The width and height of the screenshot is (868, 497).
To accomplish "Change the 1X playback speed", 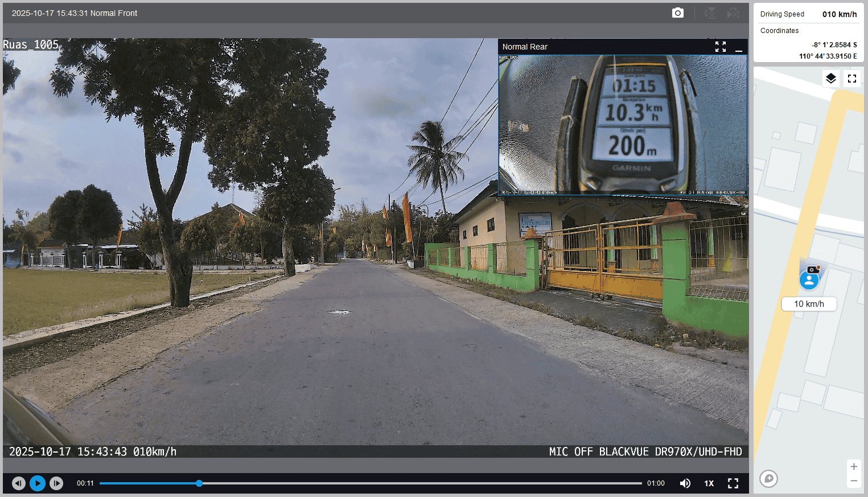I will [709, 483].
